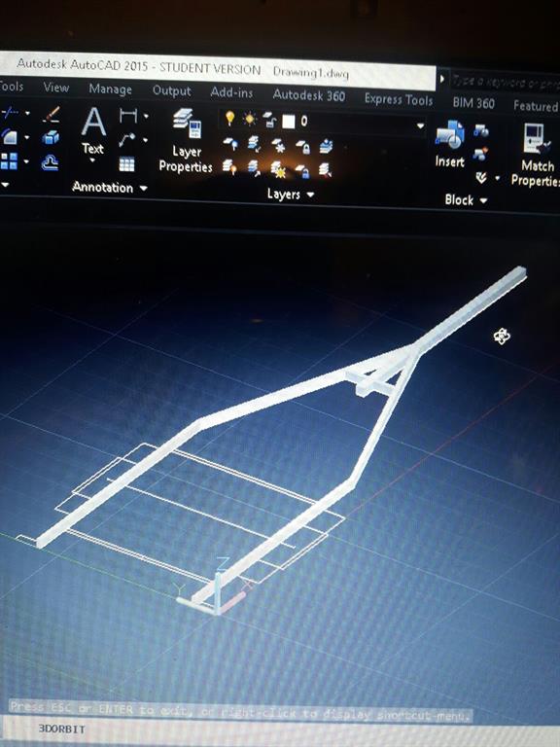Switch to the Manage ribbon tab
560x747 pixels.
tap(111, 89)
